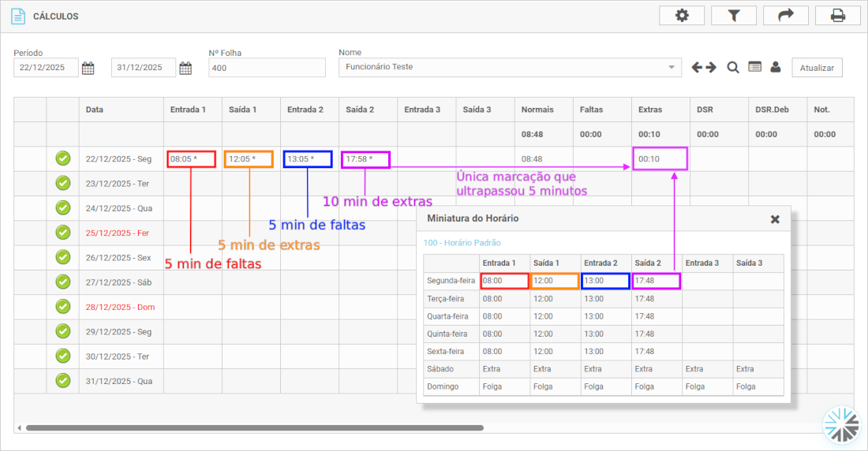
Task: Click the green check on 31/12/2025 row
Action: pos(63,381)
